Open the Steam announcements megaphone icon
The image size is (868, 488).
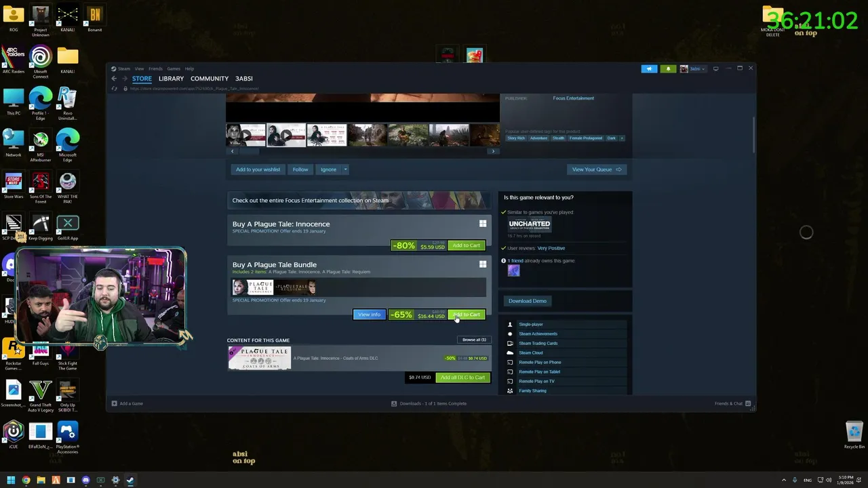(649, 68)
